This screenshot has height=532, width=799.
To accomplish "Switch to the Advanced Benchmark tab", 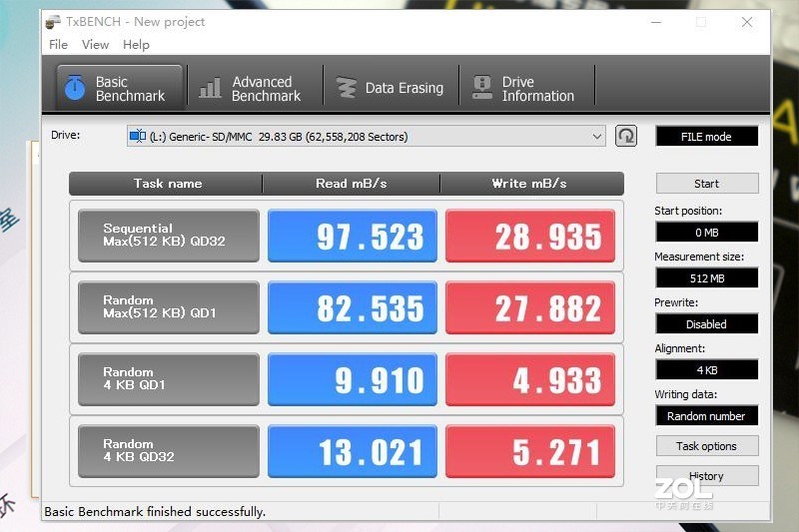I will click(x=256, y=89).
